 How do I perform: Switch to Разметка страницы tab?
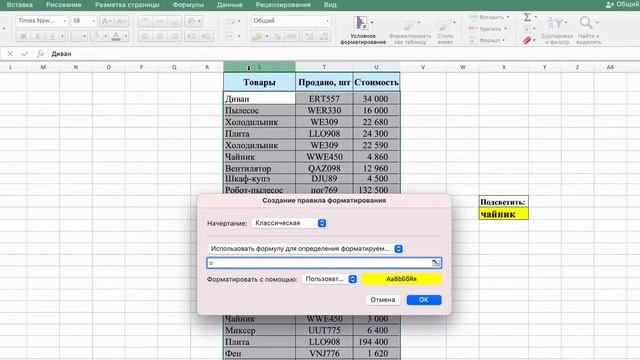tap(127, 5)
